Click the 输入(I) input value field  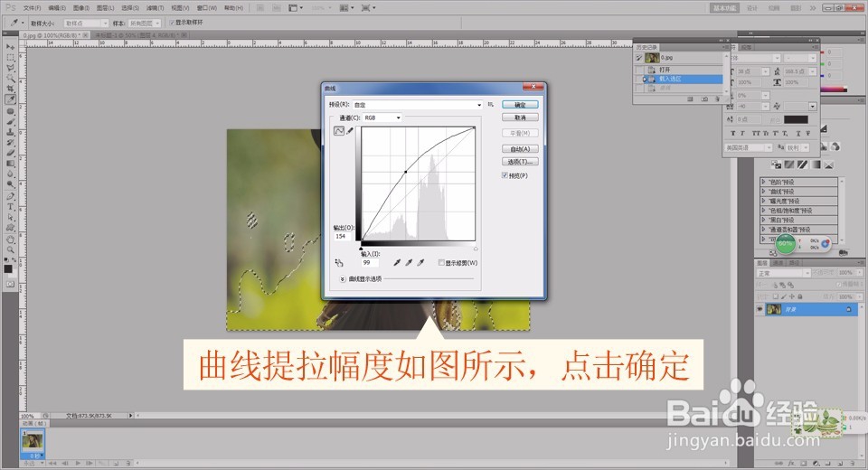[371, 262]
